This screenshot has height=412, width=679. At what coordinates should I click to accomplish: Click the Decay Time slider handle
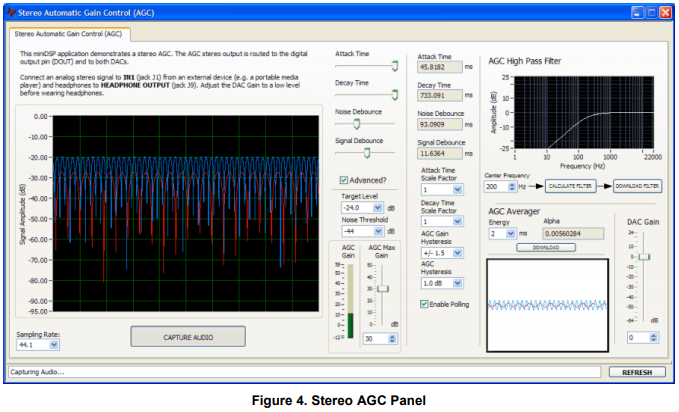395,95
